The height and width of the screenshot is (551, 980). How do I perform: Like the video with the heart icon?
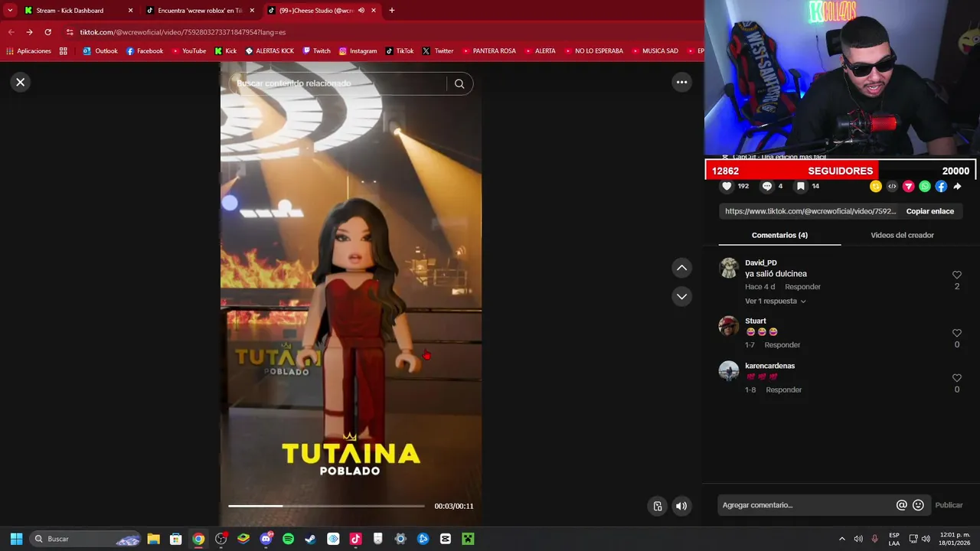point(727,186)
